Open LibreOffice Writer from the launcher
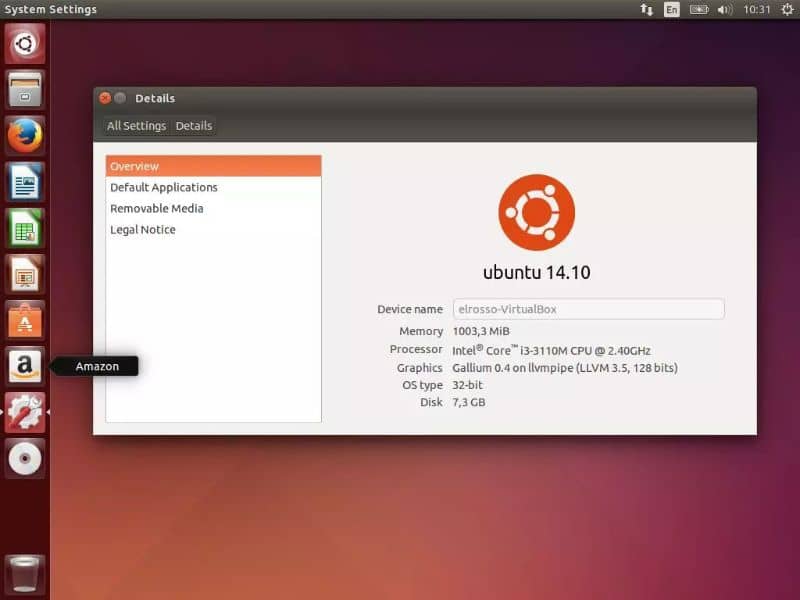The height and width of the screenshot is (600, 800). point(25,182)
